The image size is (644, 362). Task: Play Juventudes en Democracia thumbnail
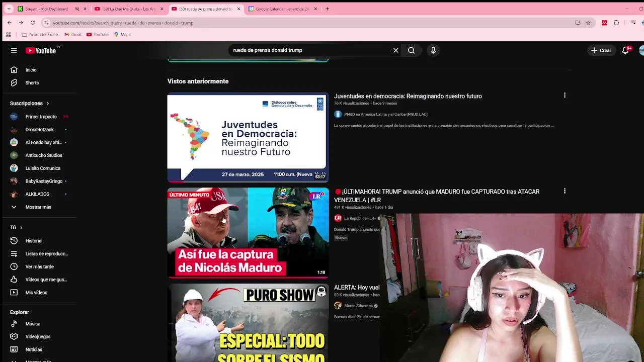coord(248,137)
